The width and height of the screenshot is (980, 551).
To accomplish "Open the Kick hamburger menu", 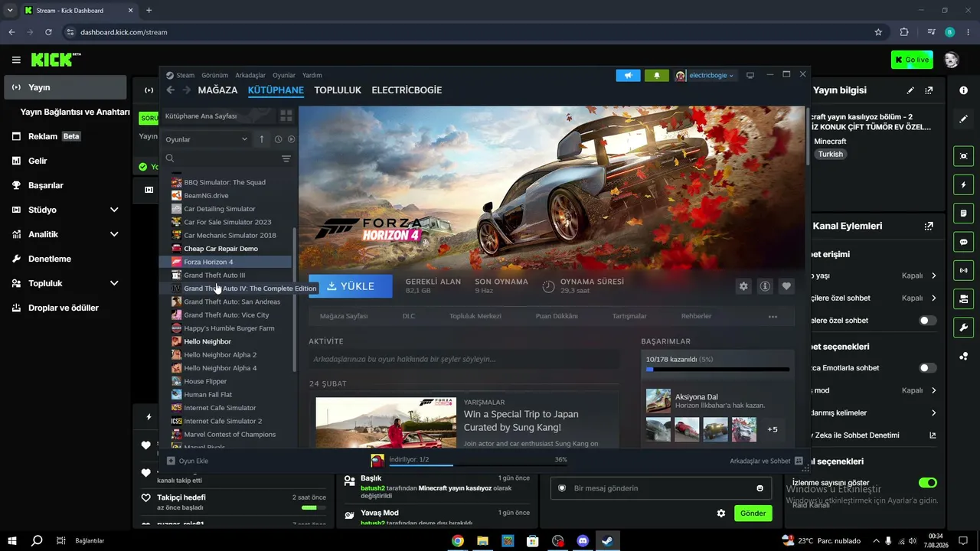I will [x=16, y=60].
